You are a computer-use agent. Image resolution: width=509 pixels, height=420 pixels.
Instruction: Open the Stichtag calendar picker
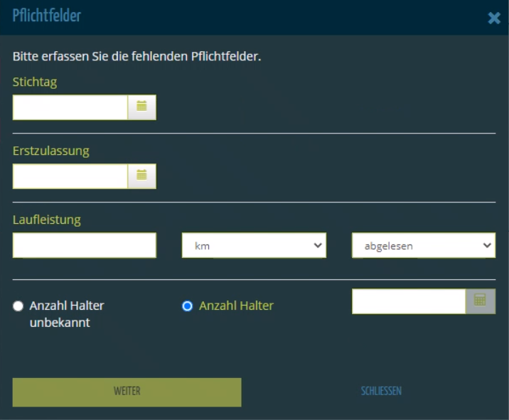tap(141, 107)
